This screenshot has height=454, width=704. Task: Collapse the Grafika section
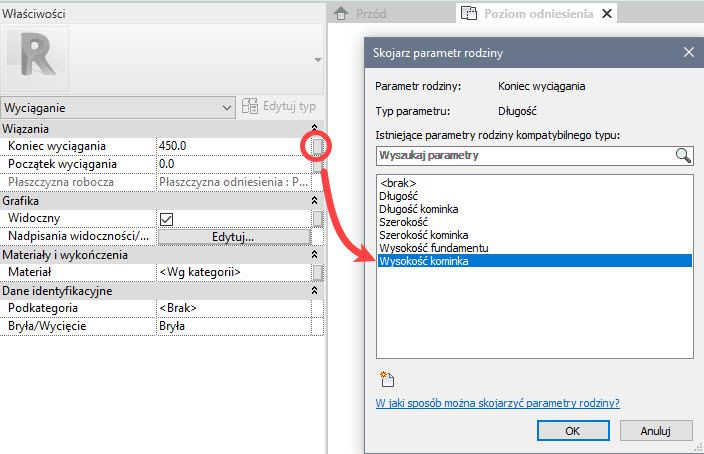coord(316,201)
